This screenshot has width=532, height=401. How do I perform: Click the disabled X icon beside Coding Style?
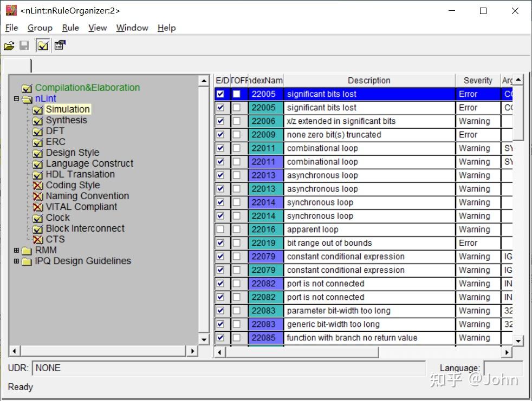point(37,186)
